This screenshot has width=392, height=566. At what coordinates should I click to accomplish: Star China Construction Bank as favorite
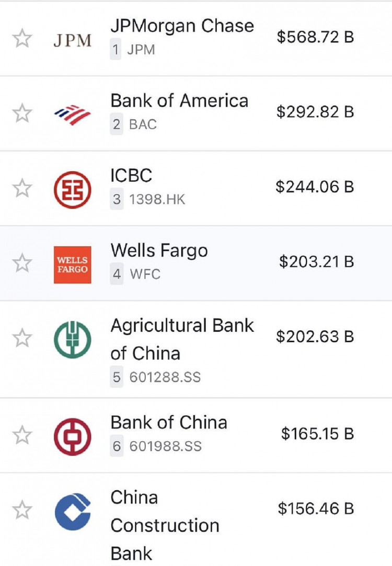click(22, 510)
